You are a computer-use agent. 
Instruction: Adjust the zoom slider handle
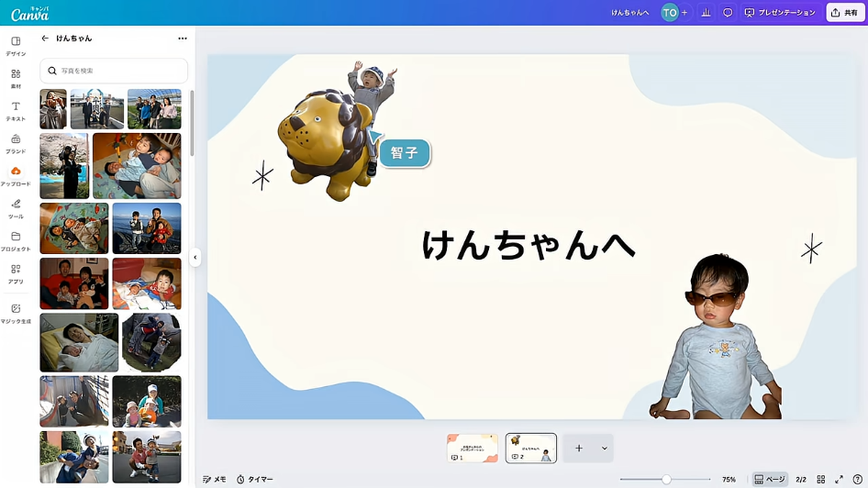click(x=666, y=479)
